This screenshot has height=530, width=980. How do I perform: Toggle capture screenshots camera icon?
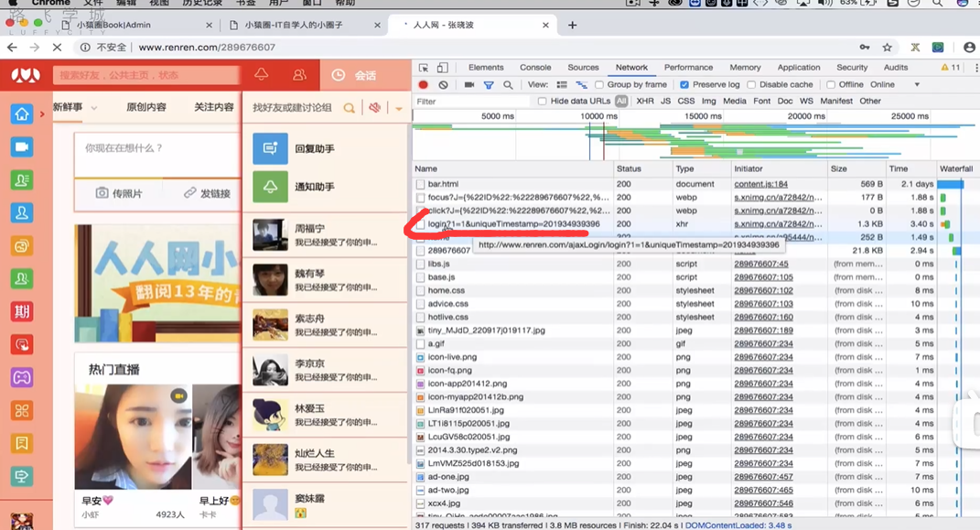tap(469, 84)
